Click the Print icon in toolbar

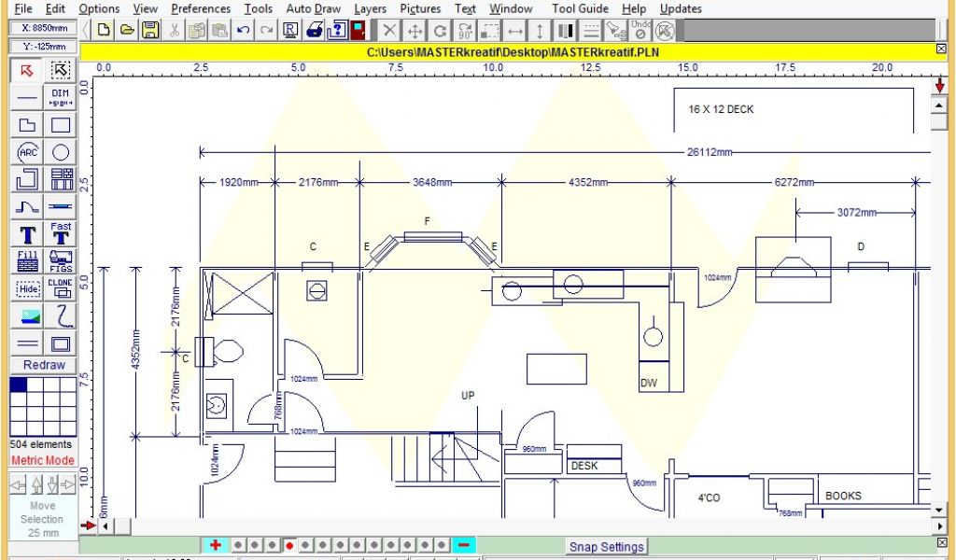pyautogui.click(x=315, y=30)
